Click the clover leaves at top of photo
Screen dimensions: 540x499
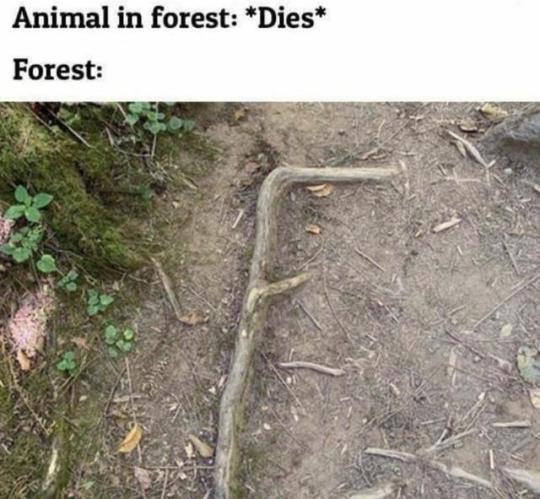157,119
